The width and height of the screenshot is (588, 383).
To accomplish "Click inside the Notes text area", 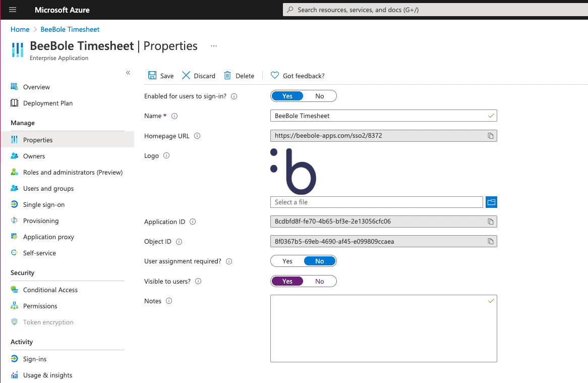I will tap(383, 328).
